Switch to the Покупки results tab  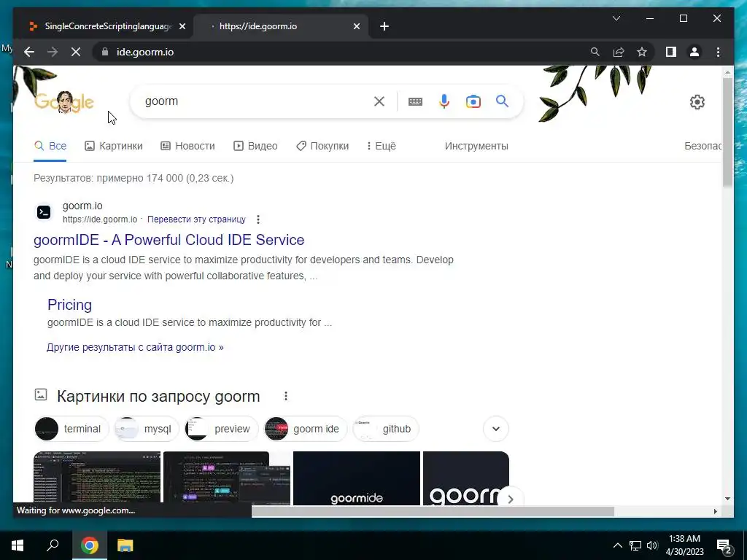click(x=322, y=146)
